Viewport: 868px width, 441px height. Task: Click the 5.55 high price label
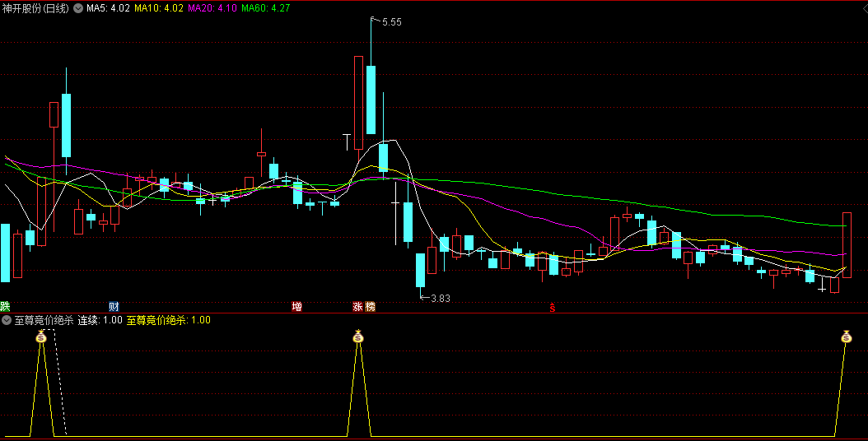(391, 22)
